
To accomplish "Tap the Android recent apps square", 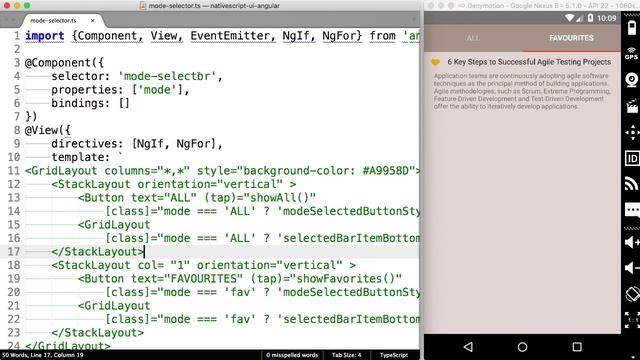I will 577,347.
